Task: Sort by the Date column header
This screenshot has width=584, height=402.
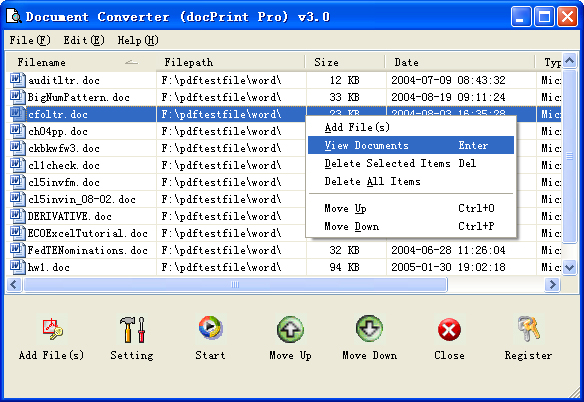Action: coord(460,62)
